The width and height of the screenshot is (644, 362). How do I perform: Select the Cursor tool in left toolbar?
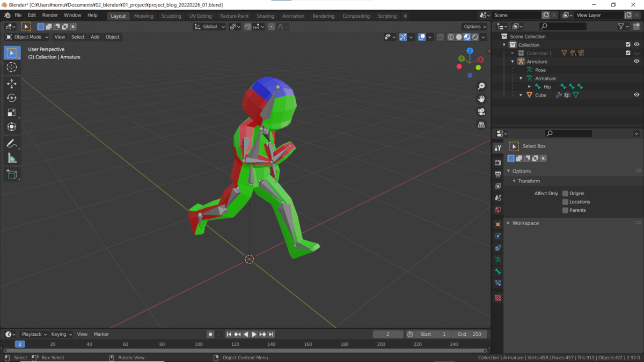(x=12, y=68)
